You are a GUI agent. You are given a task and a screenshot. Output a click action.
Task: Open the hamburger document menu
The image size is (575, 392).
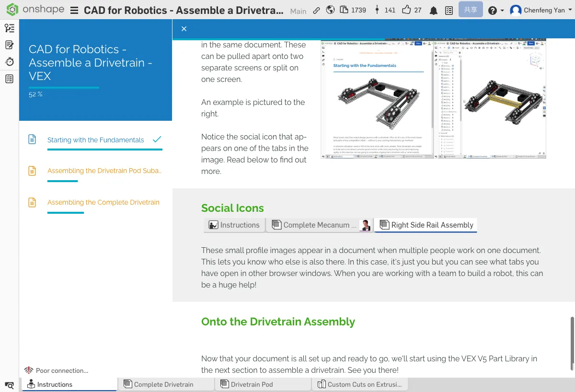[74, 11]
